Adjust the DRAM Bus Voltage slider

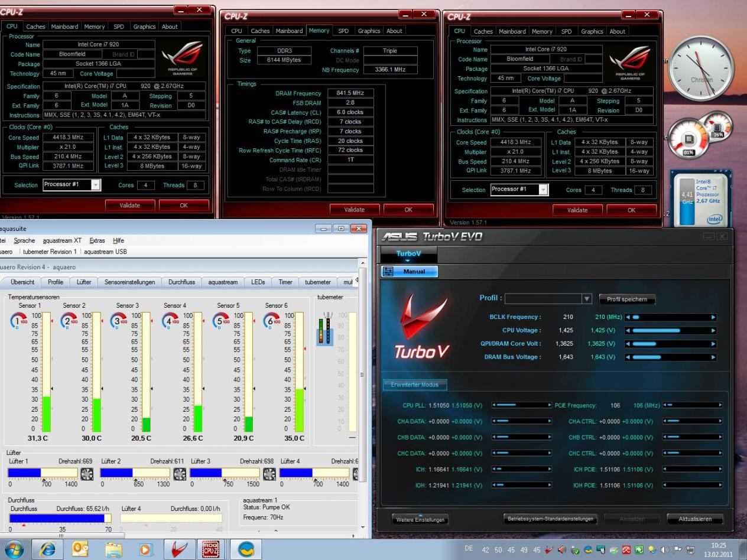671,357
